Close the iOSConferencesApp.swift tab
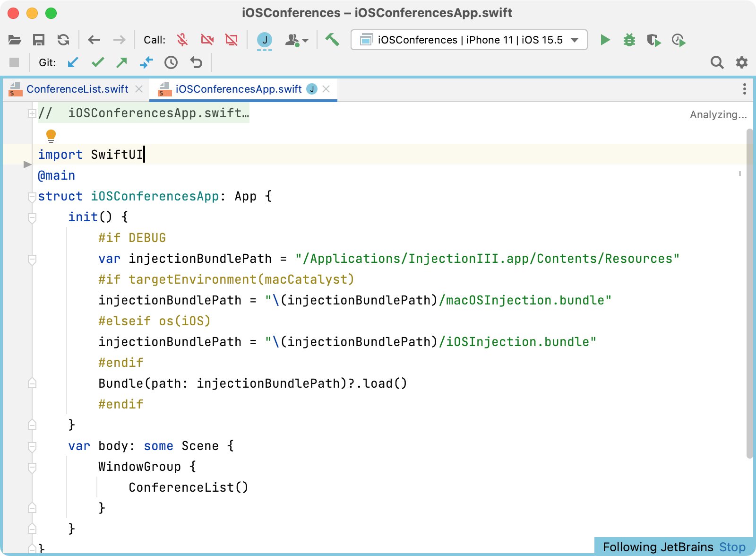The width and height of the screenshot is (756, 556). click(326, 89)
